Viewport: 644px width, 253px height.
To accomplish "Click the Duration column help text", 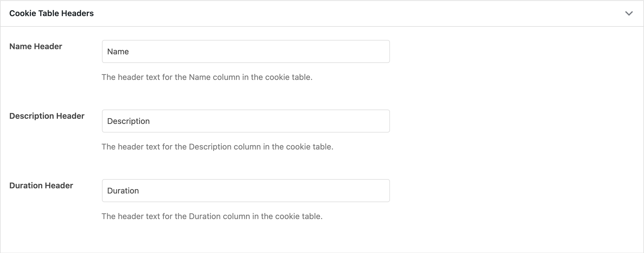I will [x=212, y=216].
